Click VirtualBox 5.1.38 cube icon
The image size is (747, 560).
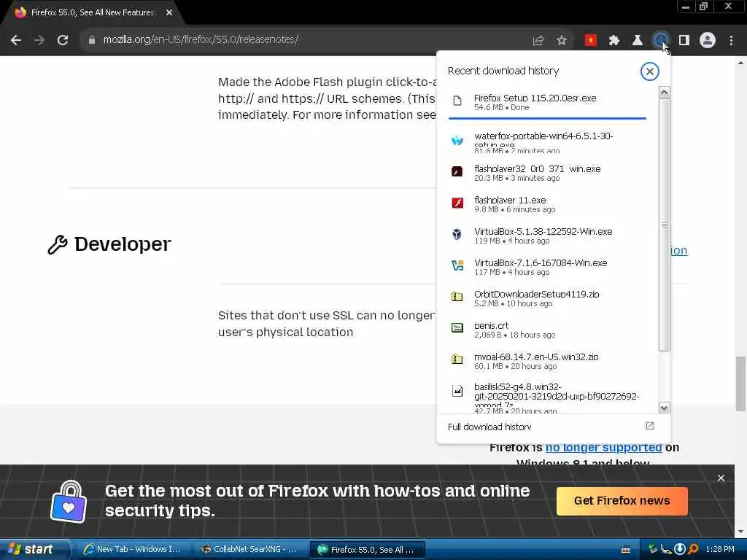pos(457,234)
